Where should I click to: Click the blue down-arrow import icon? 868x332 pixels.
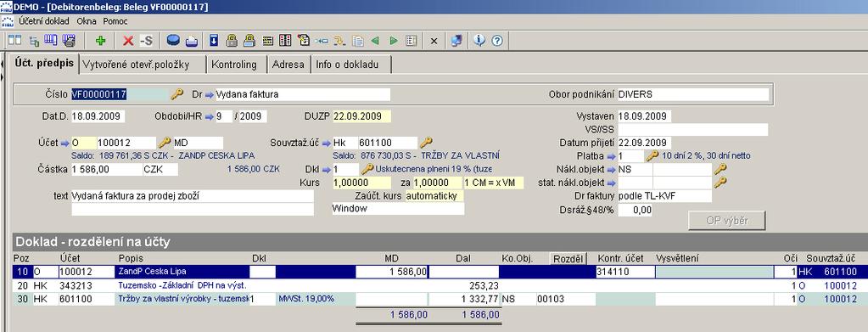214,41
